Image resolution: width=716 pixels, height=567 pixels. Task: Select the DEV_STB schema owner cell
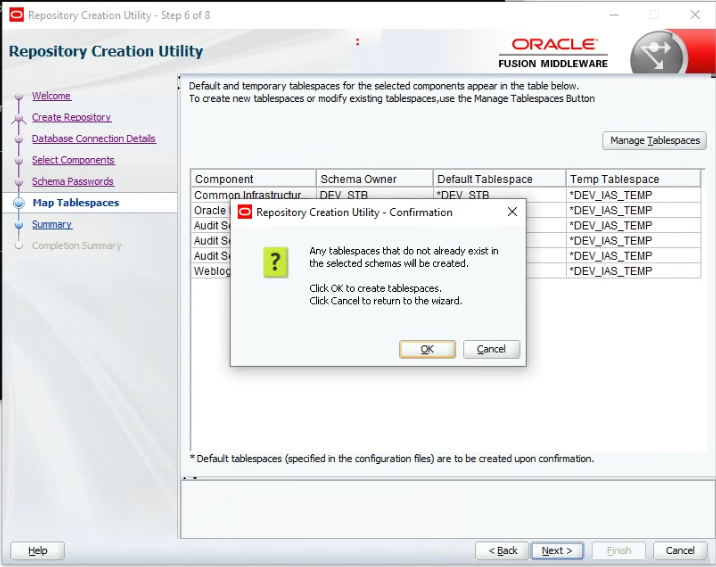pos(374,195)
